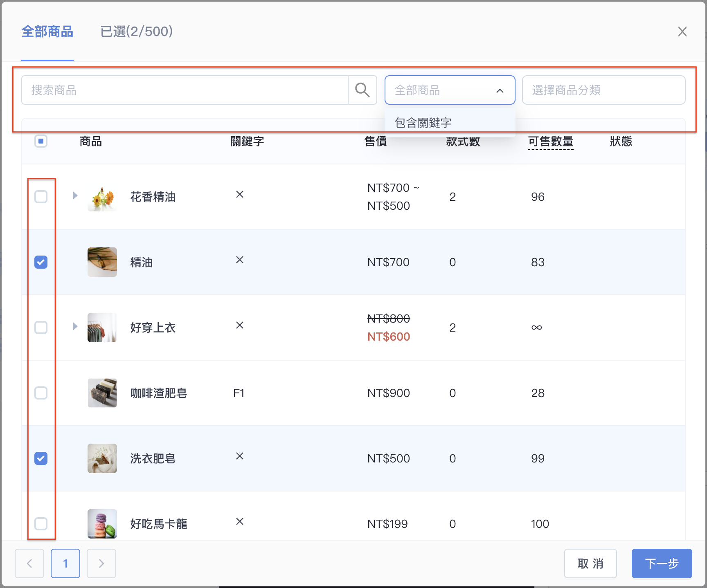Check the 花香精油 product checkbox
707x588 pixels.
pos(41,197)
